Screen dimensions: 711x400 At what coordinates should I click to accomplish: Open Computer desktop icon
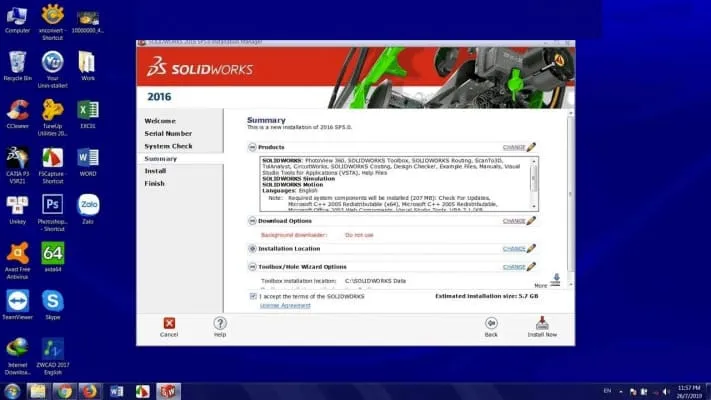point(17,20)
